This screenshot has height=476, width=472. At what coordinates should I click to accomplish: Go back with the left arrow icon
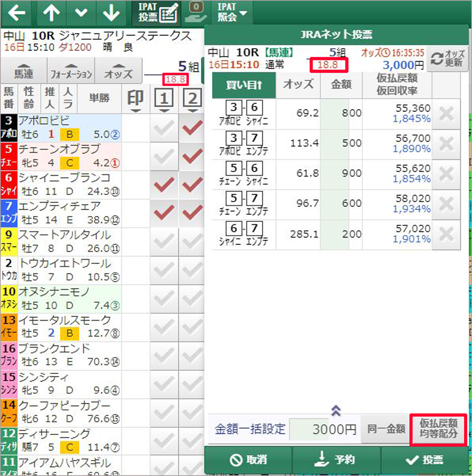17,13
